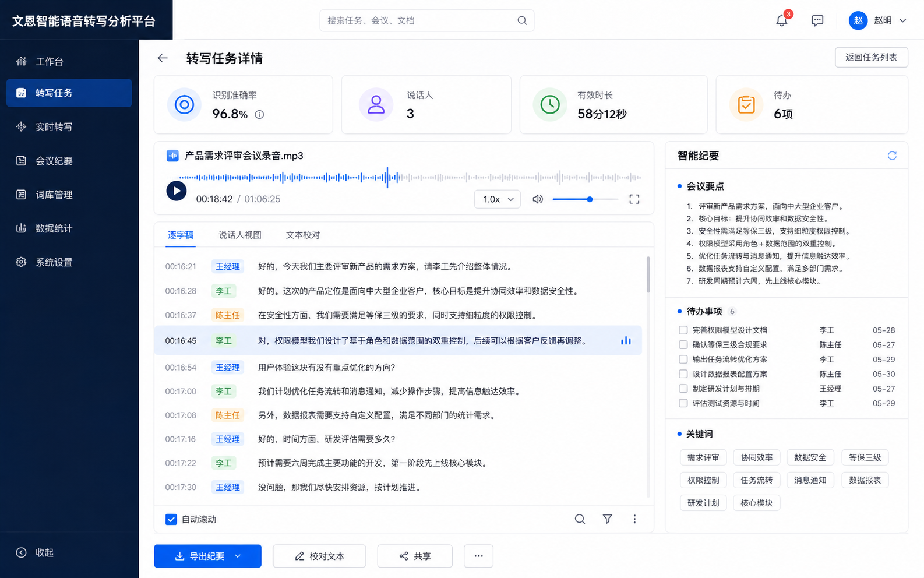Check the 制定研发计划与排期 todo
This screenshot has width=924, height=578.
click(683, 388)
